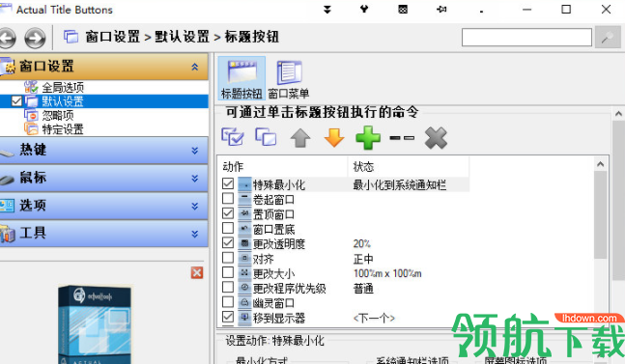The height and width of the screenshot is (364, 625).
Task: Expand the 鼠标 section
Action: [194, 178]
